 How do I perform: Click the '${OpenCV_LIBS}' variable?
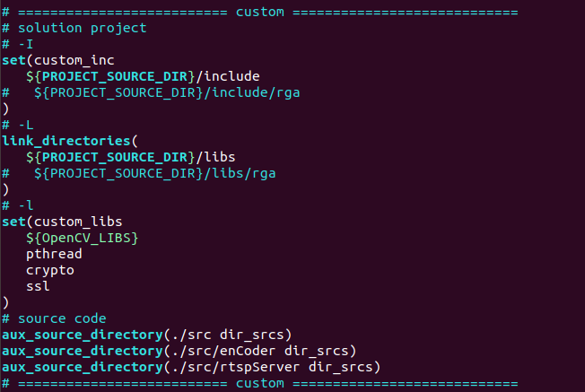(x=83, y=238)
